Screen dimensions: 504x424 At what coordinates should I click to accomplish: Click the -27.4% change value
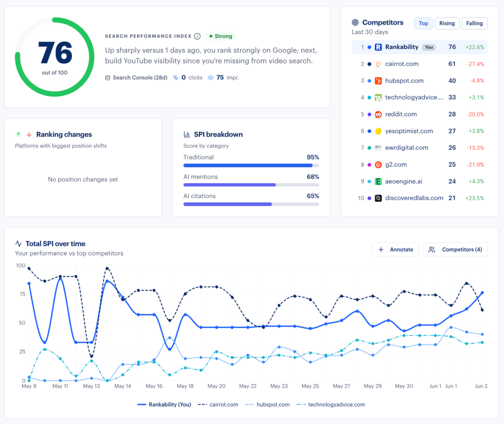coord(475,64)
